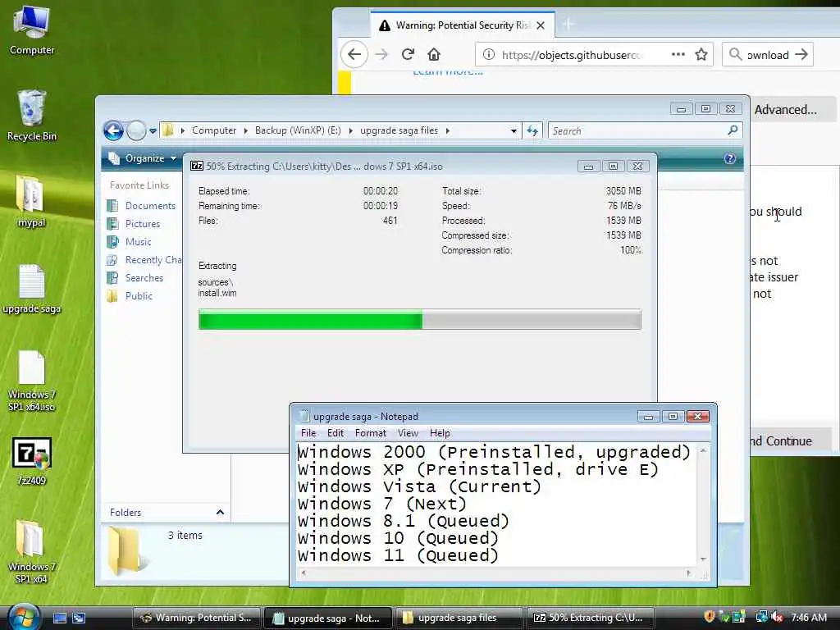Click Backup (WinXP) (E:) breadcrumb segment

[x=298, y=130]
